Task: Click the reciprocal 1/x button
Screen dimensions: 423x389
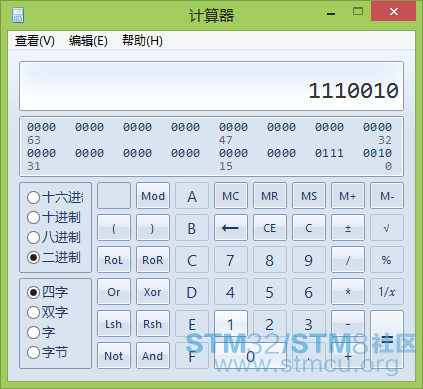Action: click(387, 292)
